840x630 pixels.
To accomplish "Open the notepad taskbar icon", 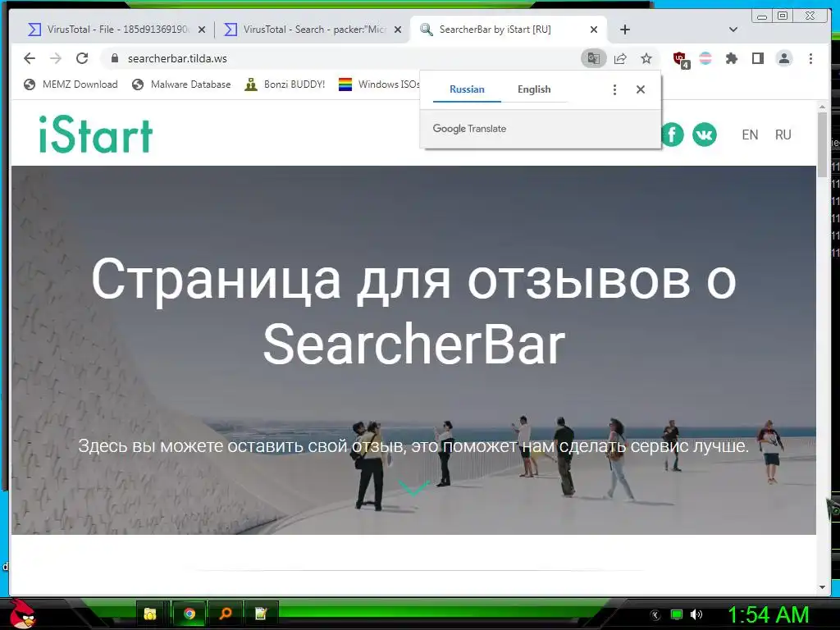I will tap(261, 614).
